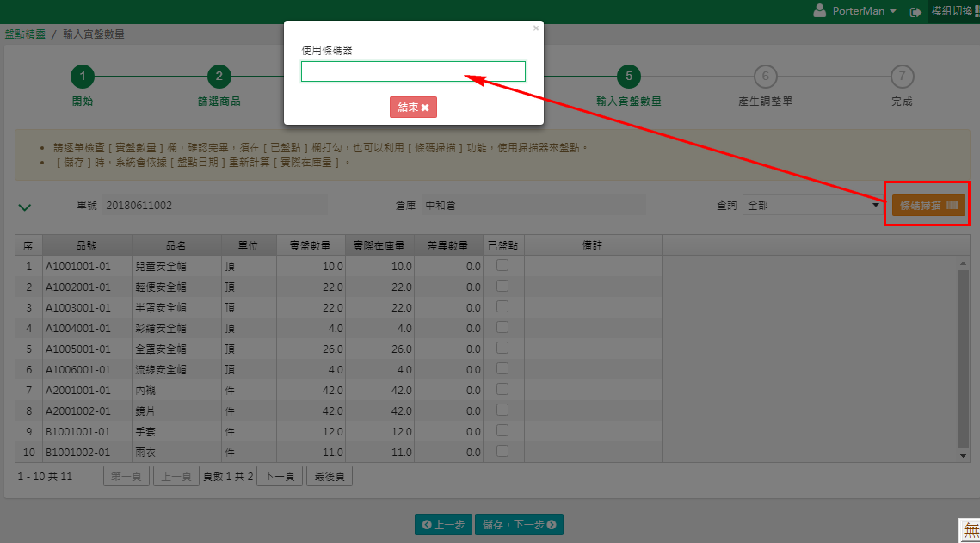Viewport: 980px width, 543px height.
Task: Check 已盤點 for A1005001-01
Action: (x=502, y=348)
